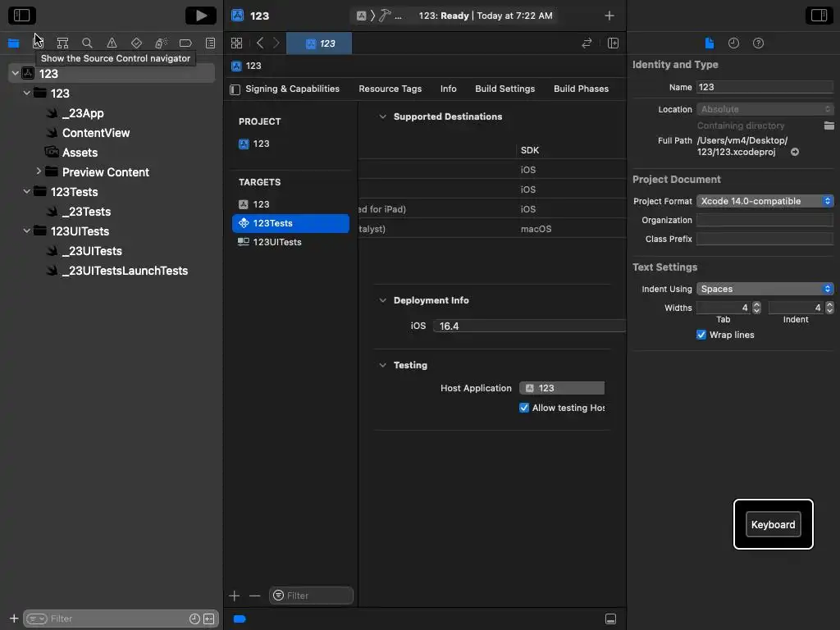This screenshot has height=630, width=840.
Task: Toggle the debug area at bottom
Action: (610, 619)
